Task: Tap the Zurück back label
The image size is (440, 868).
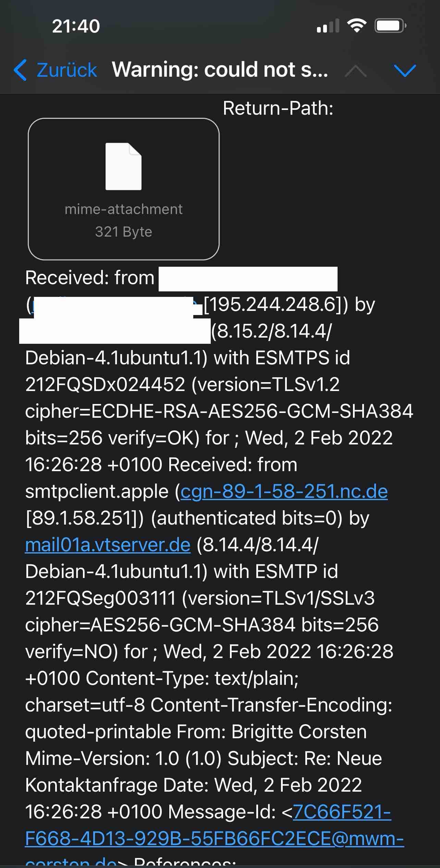Action: (x=66, y=70)
